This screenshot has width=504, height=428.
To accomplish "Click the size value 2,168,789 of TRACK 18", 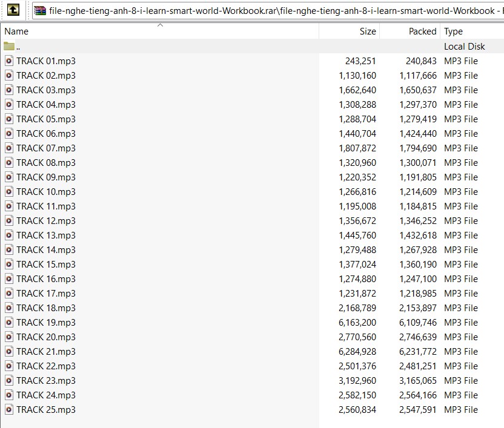I will [357, 308].
